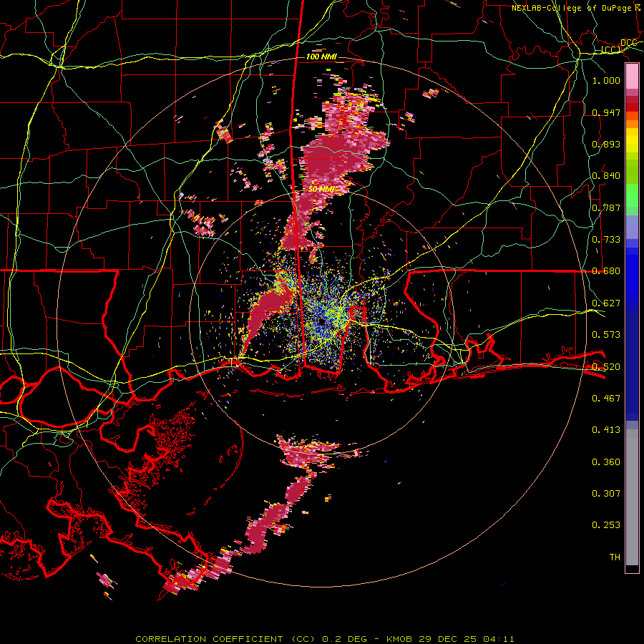Click the 0.253 color scale label
This screenshot has height=644, width=644.
click(606, 525)
